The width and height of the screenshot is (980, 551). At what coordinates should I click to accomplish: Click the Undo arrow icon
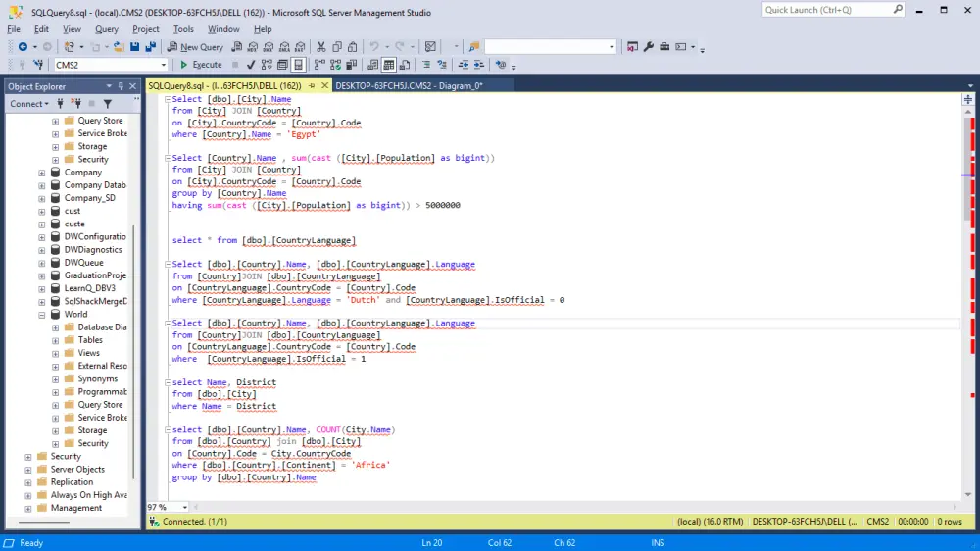click(x=373, y=47)
